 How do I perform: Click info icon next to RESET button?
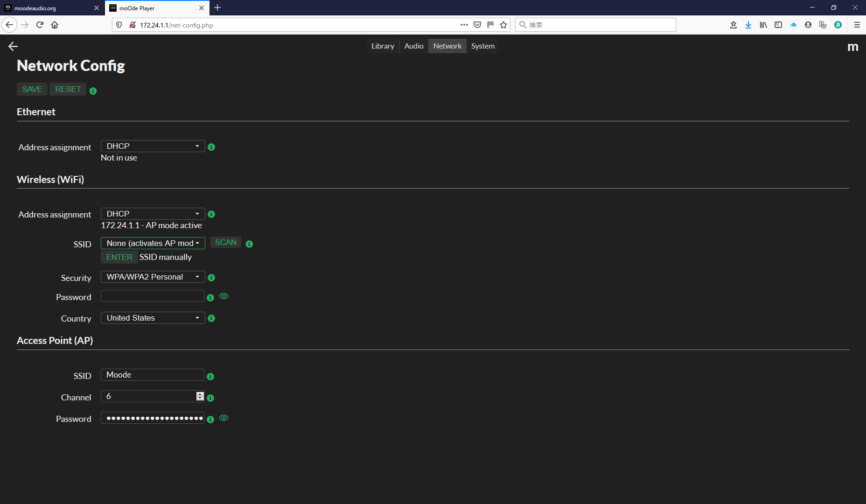pos(93,91)
